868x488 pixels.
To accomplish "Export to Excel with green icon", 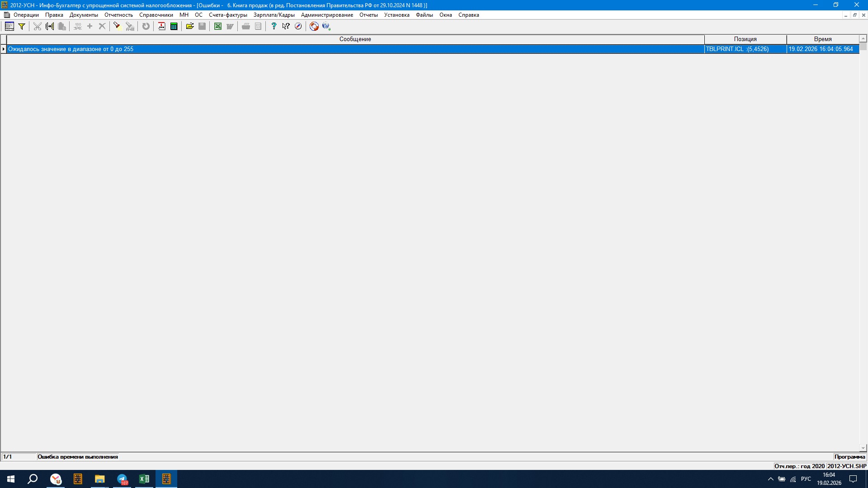I will [218, 26].
